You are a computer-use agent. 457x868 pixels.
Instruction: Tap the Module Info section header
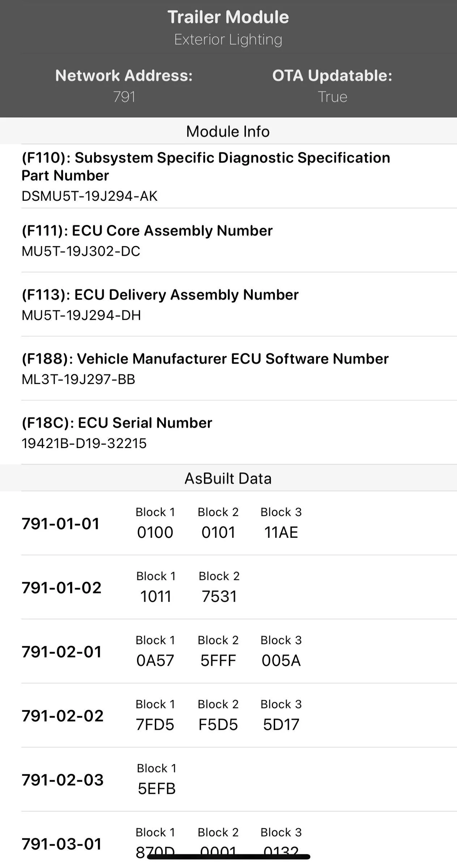[228, 131]
